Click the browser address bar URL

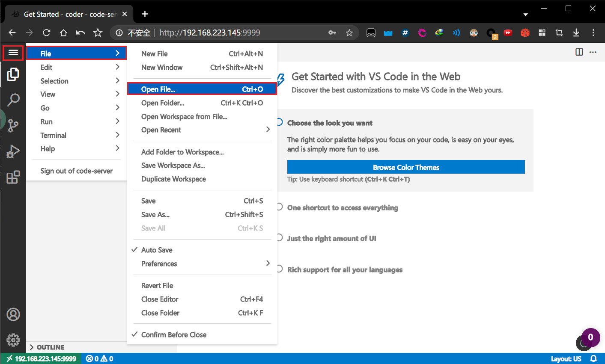(210, 33)
